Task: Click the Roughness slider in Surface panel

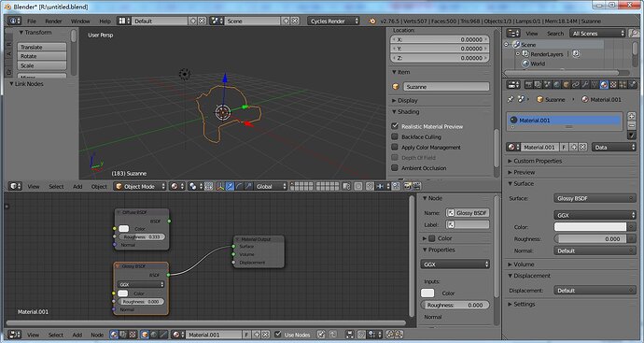Action: pos(590,238)
